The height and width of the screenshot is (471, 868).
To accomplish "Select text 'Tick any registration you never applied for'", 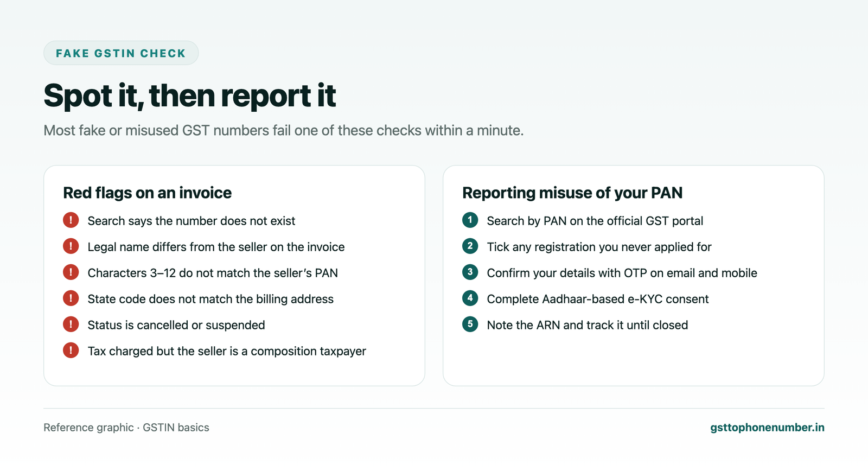I will 599,247.
